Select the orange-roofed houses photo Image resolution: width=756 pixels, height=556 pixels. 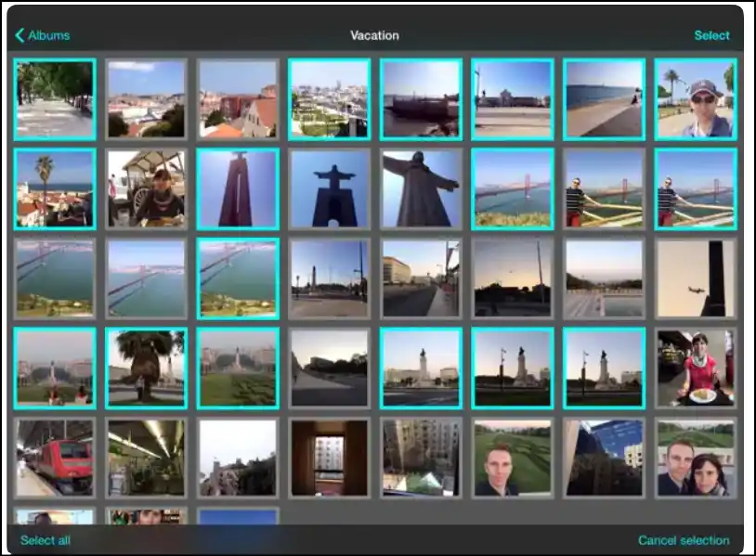(238, 99)
